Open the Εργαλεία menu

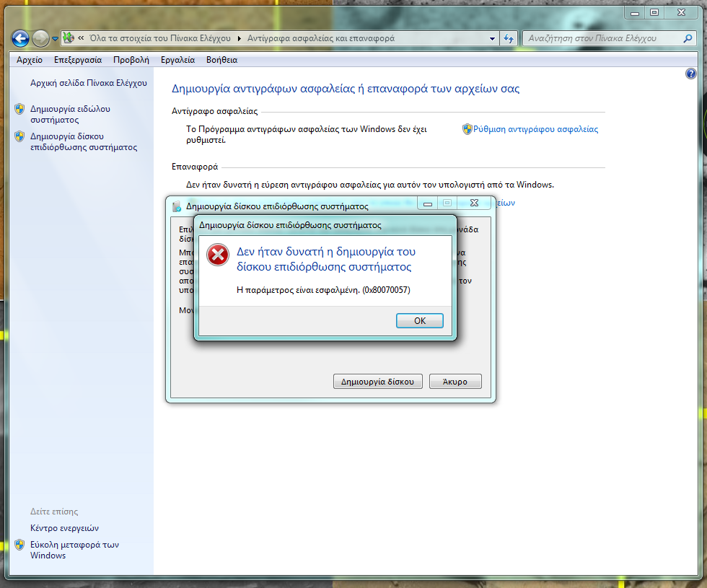[177, 60]
